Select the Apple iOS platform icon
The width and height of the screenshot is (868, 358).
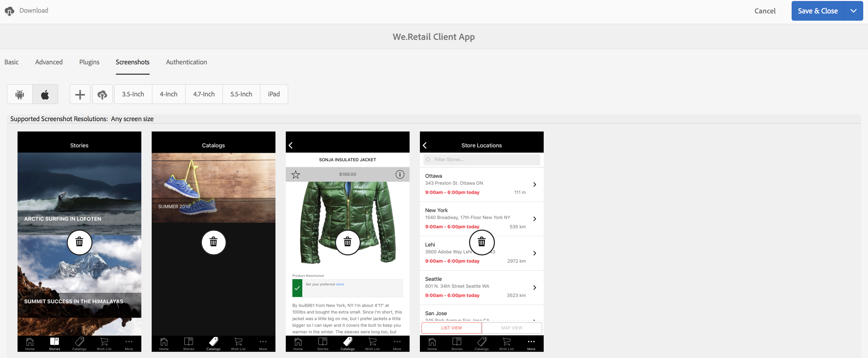[x=45, y=94]
